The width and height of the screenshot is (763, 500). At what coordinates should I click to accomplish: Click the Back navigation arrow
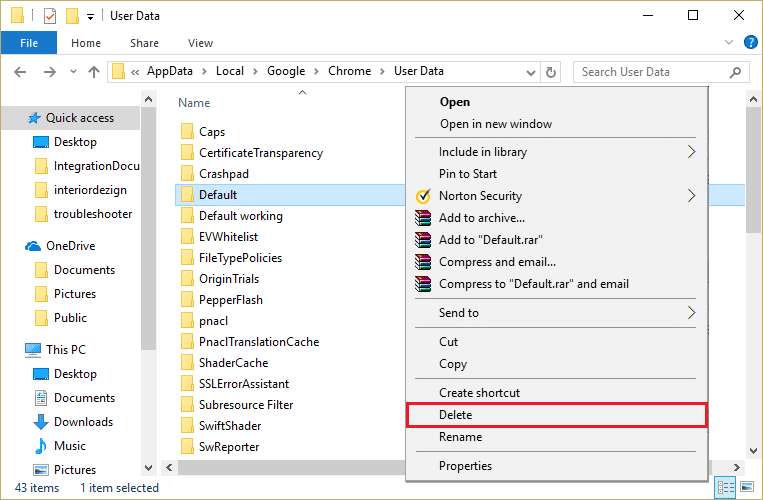tap(21, 72)
